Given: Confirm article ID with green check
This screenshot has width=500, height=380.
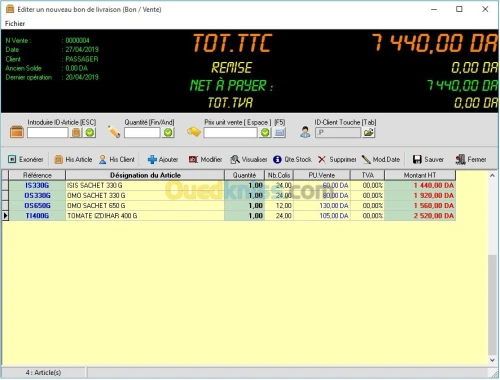Looking at the screenshot, I should [x=90, y=133].
